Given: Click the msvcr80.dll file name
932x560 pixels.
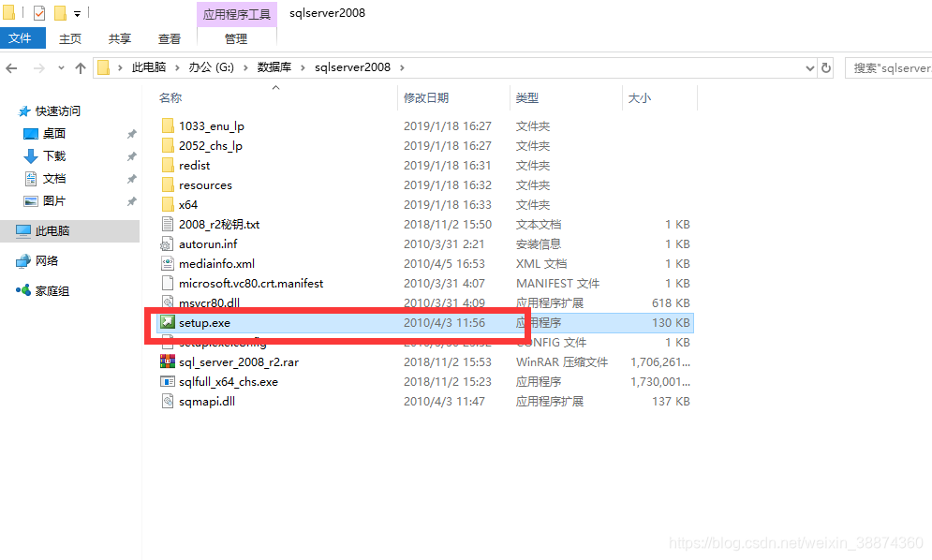Looking at the screenshot, I should pyautogui.click(x=209, y=303).
